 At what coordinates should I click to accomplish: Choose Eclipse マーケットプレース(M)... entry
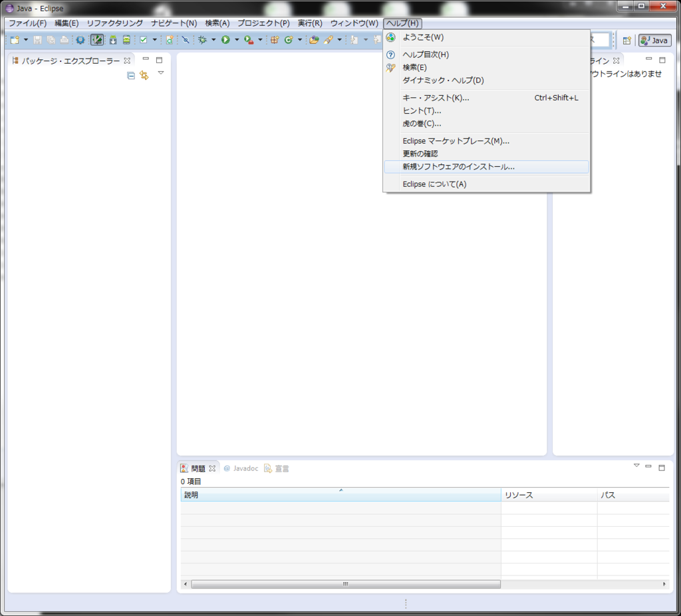[486, 141]
